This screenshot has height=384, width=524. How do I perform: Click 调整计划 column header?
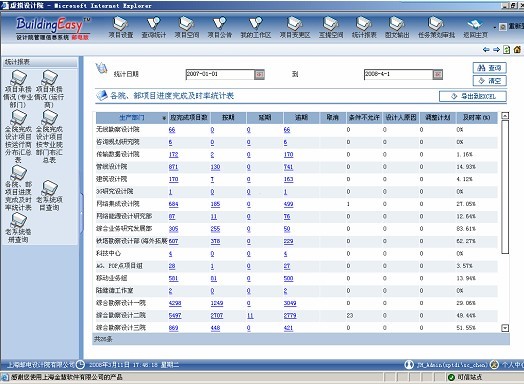click(x=437, y=118)
